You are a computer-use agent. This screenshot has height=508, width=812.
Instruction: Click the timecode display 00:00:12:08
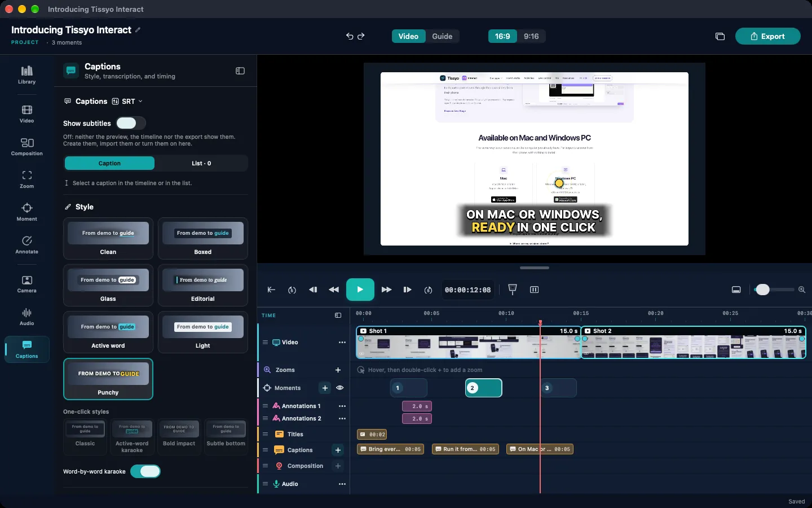click(x=467, y=290)
